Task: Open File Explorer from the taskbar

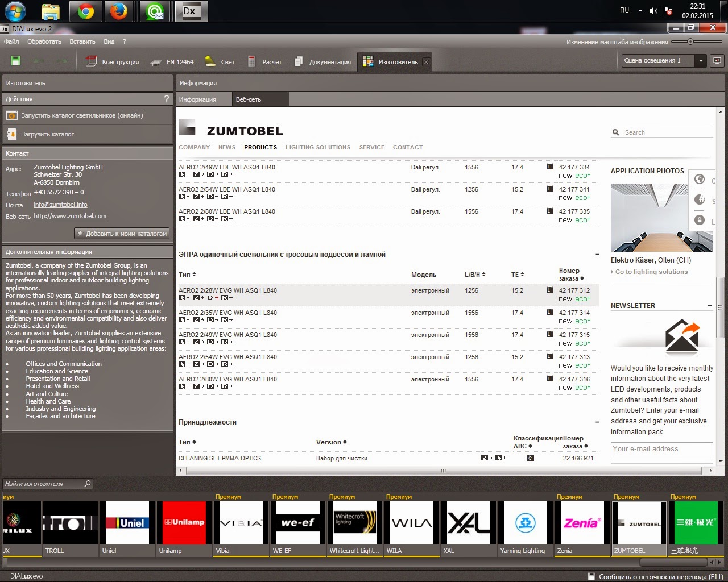Action: 51,11
